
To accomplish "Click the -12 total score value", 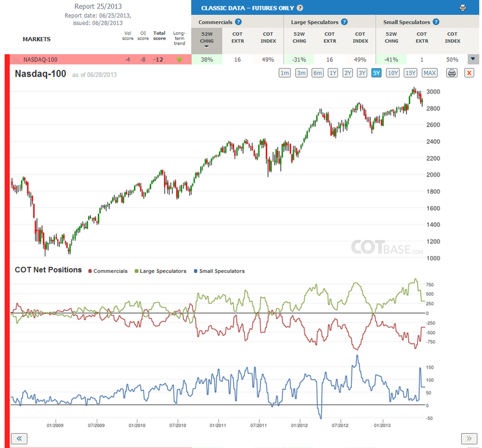I will 158,60.
